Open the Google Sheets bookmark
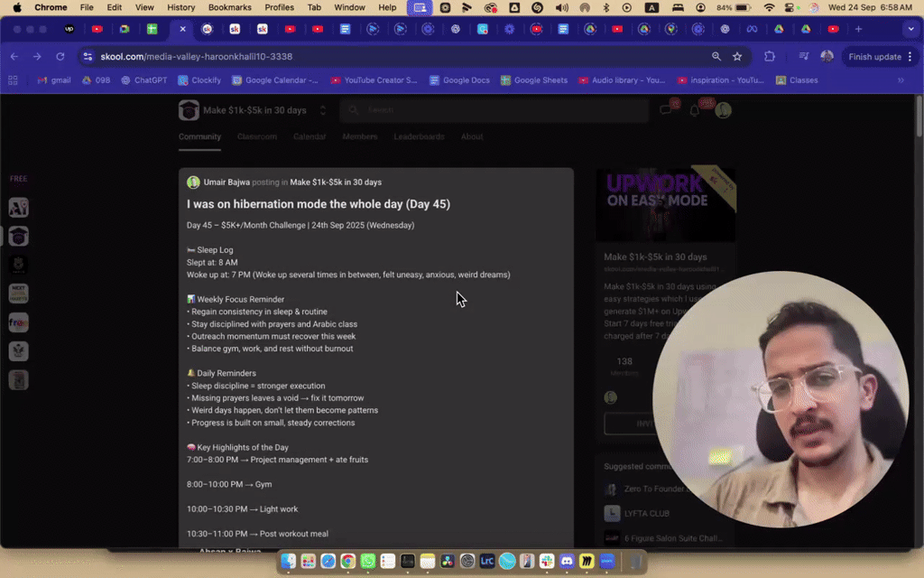The height and width of the screenshot is (578, 924). tap(534, 80)
